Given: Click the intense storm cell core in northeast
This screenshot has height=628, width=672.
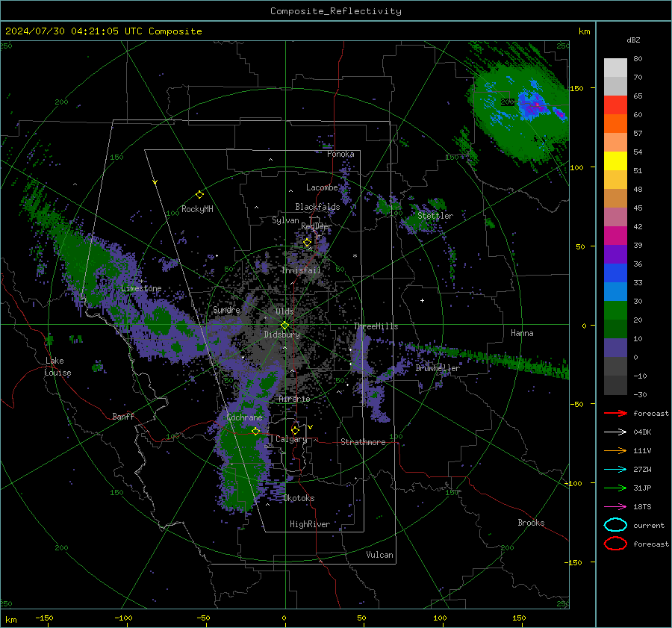Looking at the screenshot, I should click(537, 105).
